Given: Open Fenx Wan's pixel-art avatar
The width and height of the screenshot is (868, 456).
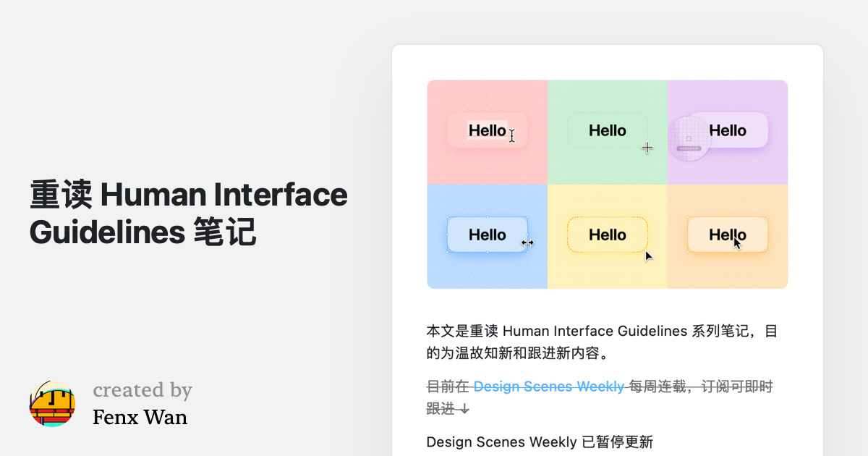Looking at the screenshot, I should click(52, 404).
